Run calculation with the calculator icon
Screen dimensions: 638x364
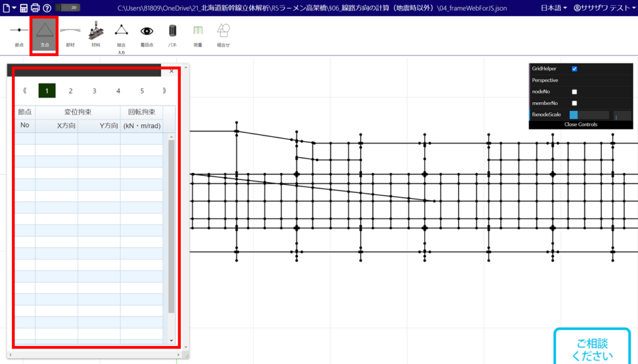(x=24, y=7)
